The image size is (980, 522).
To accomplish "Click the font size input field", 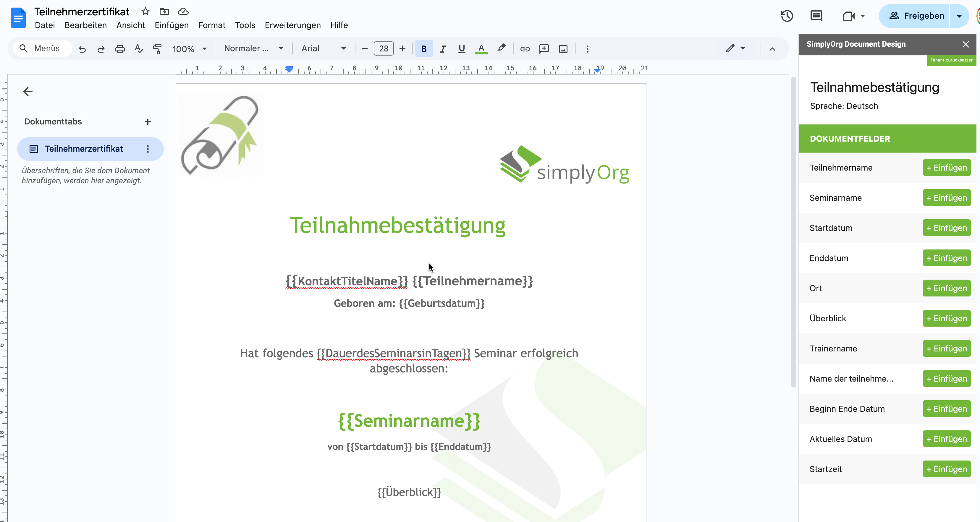I will pos(384,49).
